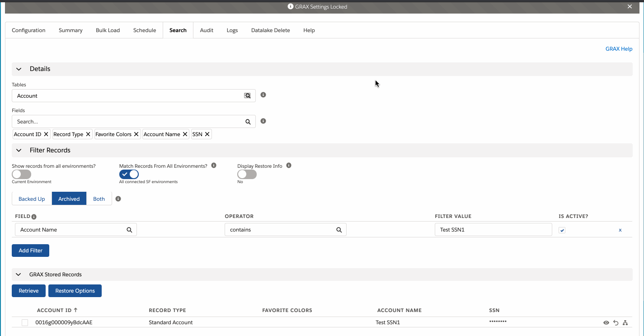Delete the filter row with x link

point(620,230)
